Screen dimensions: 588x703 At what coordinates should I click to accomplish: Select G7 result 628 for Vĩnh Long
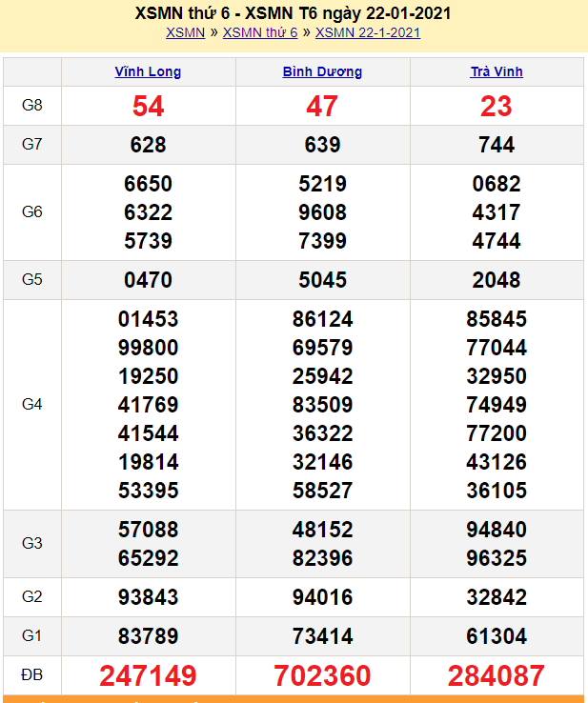[148, 145]
